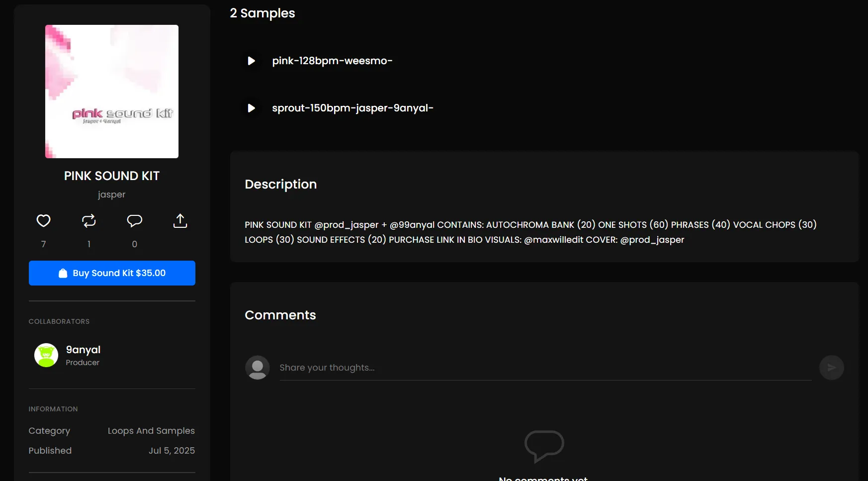Click the Description heading
The height and width of the screenshot is (481, 868).
click(281, 185)
